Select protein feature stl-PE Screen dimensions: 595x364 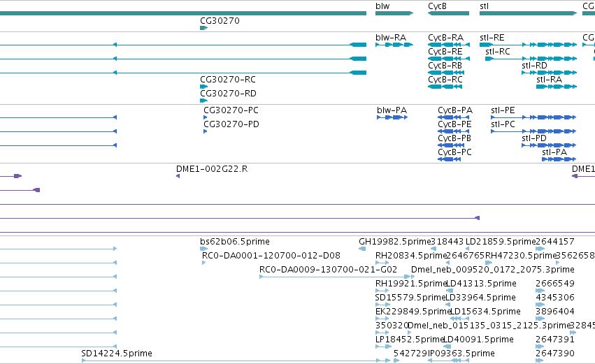click(x=533, y=117)
